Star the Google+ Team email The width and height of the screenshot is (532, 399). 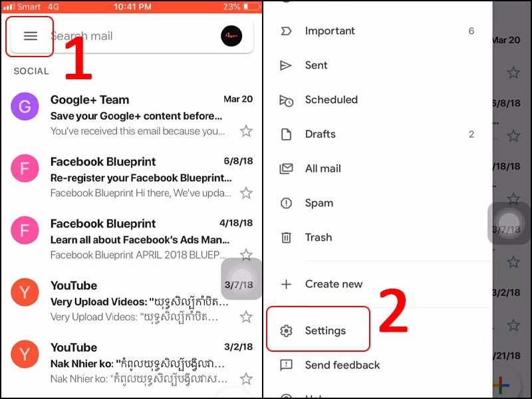tap(246, 131)
